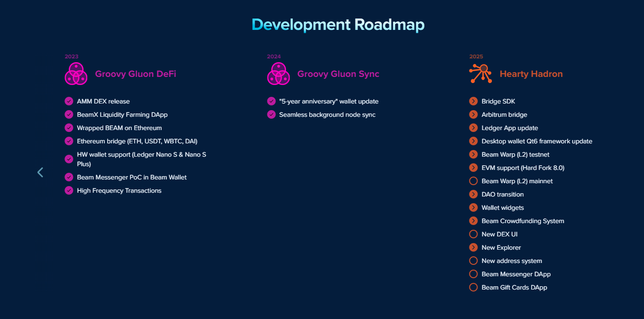Click the AMM DEX release text

pyautogui.click(x=103, y=101)
